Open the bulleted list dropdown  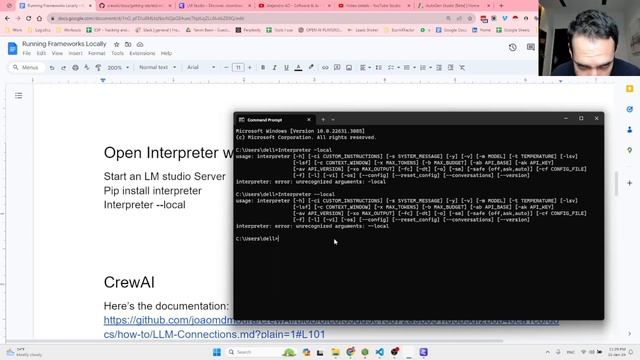coord(409,68)
